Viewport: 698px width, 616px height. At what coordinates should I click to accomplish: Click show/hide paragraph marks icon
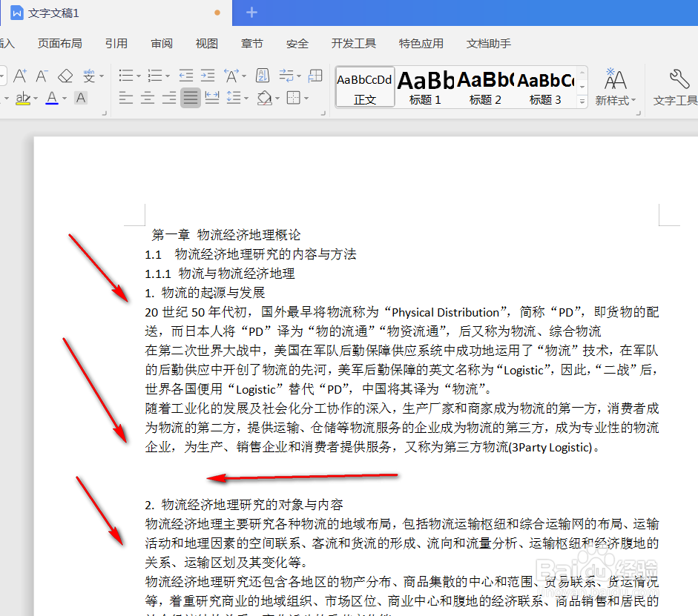click(286, 76)
